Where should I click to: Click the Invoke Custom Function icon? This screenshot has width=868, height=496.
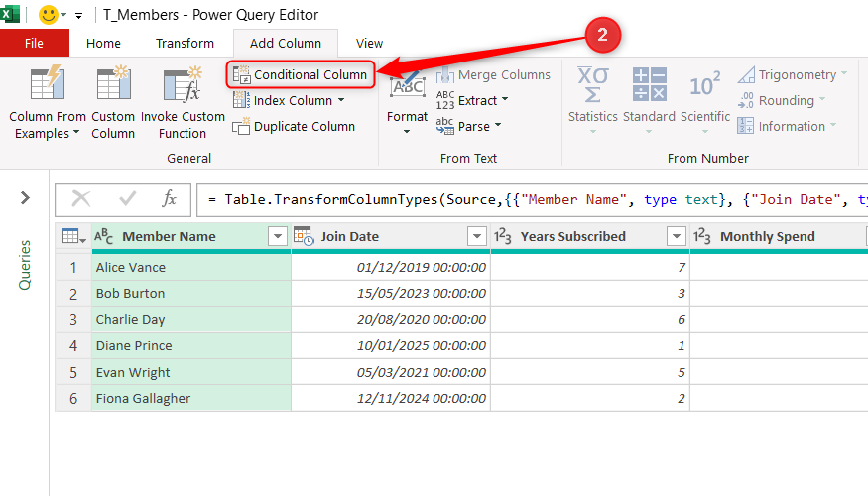tap(183, 83)
